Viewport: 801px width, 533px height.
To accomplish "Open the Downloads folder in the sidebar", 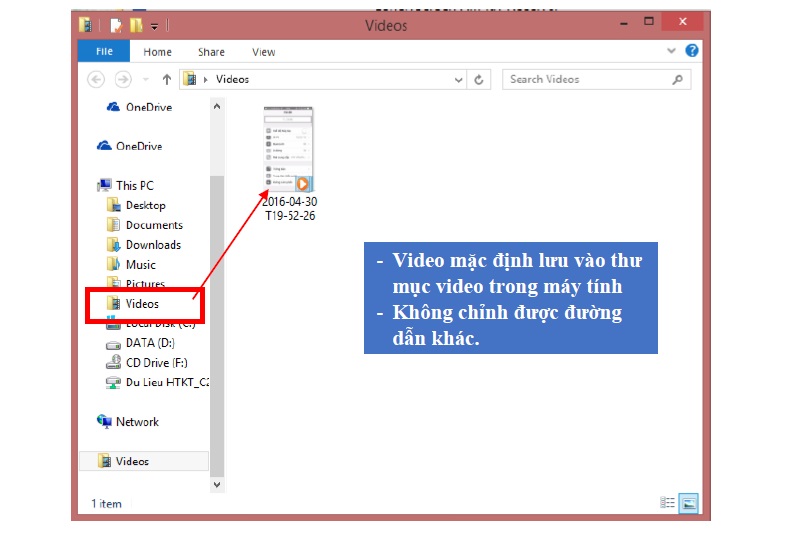I will pyautogui.click(x=153, y=245).
